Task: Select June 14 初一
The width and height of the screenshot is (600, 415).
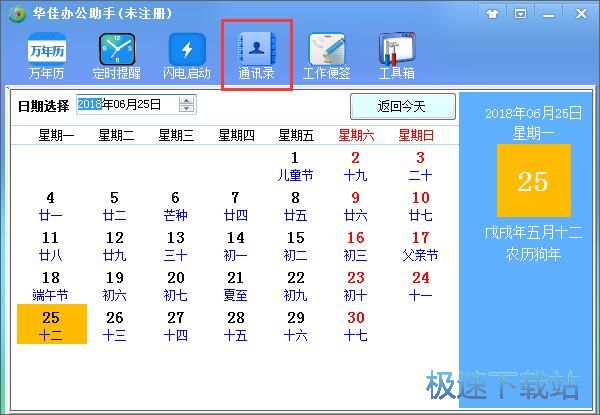Action: (235, 246)
